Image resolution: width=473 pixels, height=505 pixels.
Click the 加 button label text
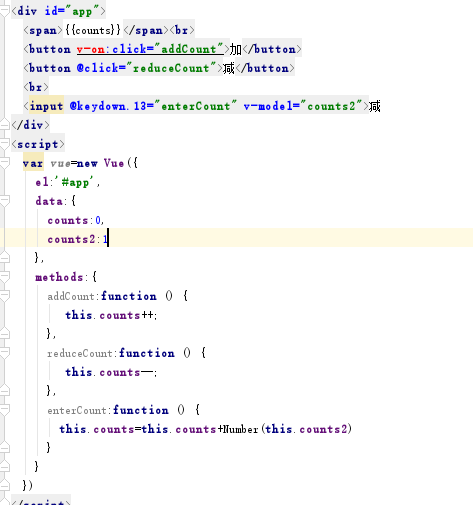236,49
